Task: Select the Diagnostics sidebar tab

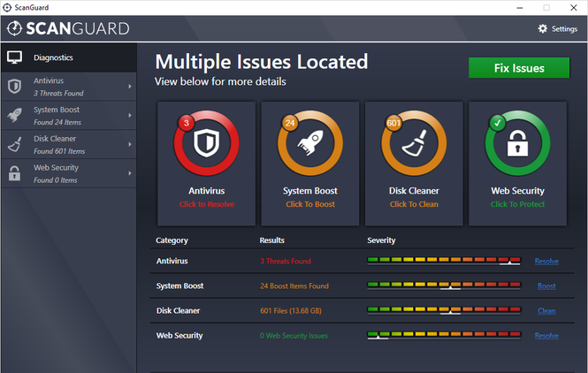Action: (x=53, y=58)
